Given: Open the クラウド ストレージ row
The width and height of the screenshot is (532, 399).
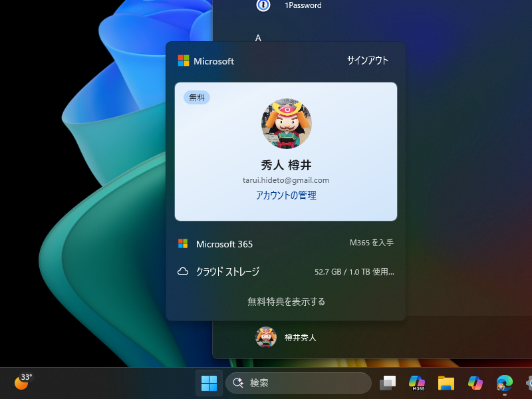Looking at the screenshot, I should click(x=286, y=271).
